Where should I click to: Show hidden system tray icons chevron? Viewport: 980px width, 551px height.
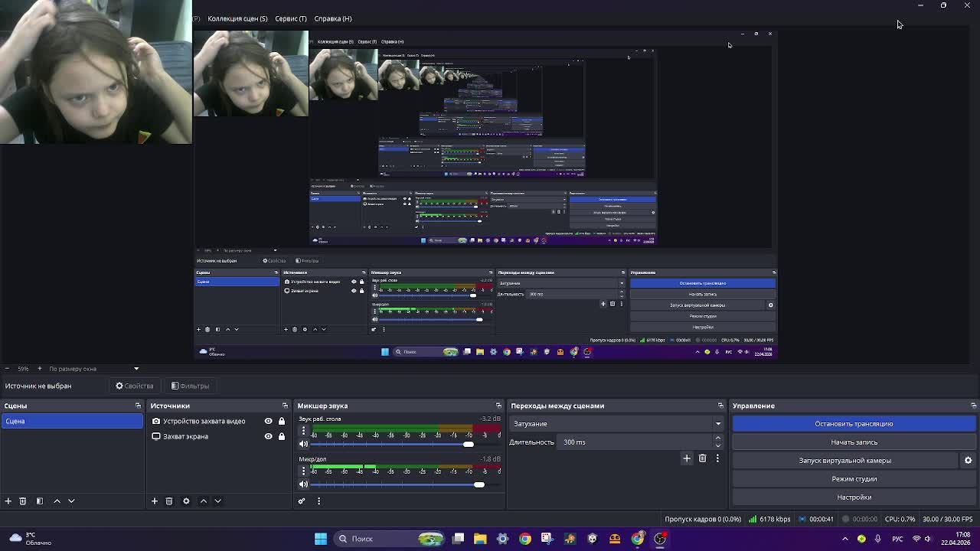(x=845, y=539)
